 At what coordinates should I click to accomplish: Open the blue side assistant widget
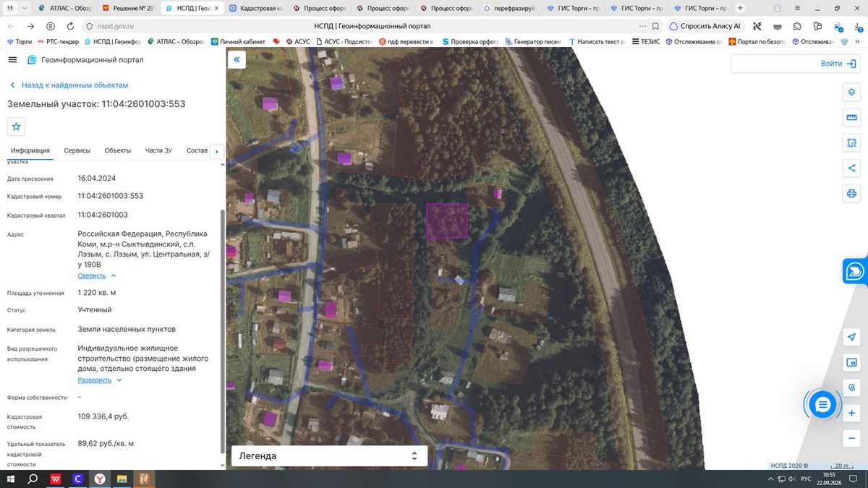(856, 271)
